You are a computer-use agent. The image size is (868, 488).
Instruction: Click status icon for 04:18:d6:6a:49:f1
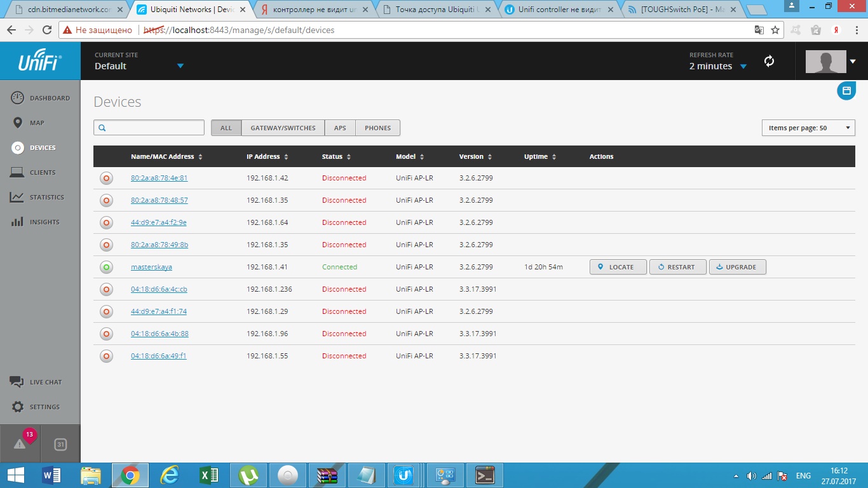106,356
